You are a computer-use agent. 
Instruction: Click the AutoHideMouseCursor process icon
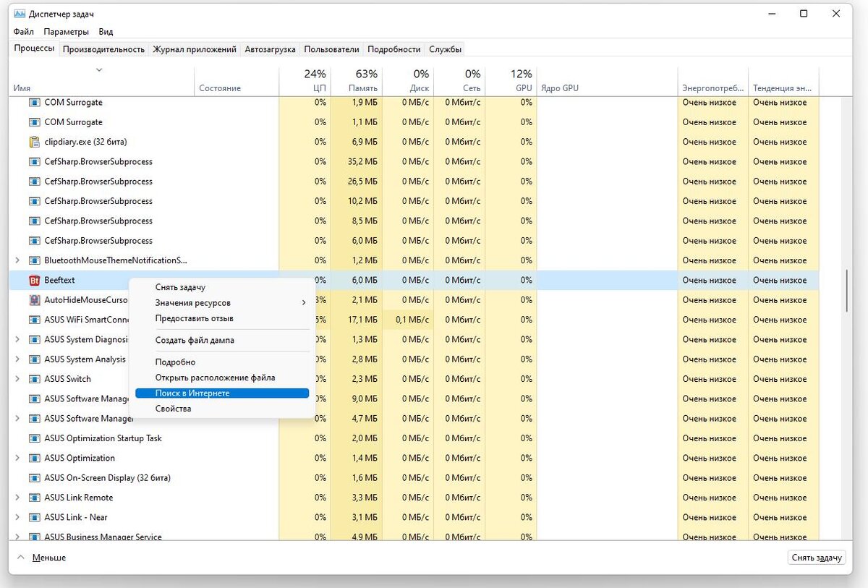[x=34, y=299]
